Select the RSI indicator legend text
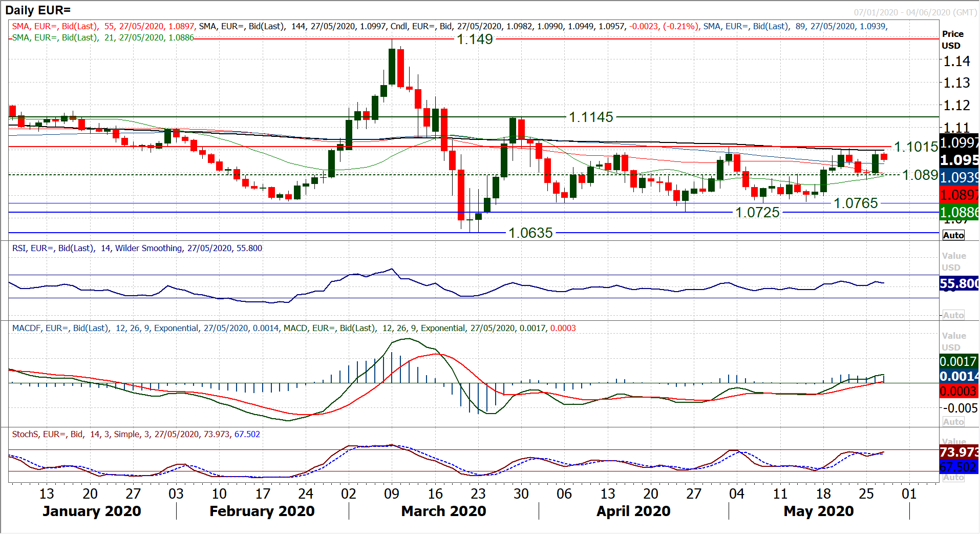 tap(137, 249)
